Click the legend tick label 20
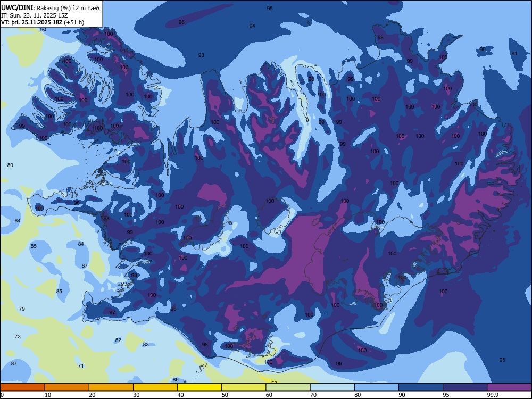The height and width of the screenshot is (399, 532). [x=92, y=395]
